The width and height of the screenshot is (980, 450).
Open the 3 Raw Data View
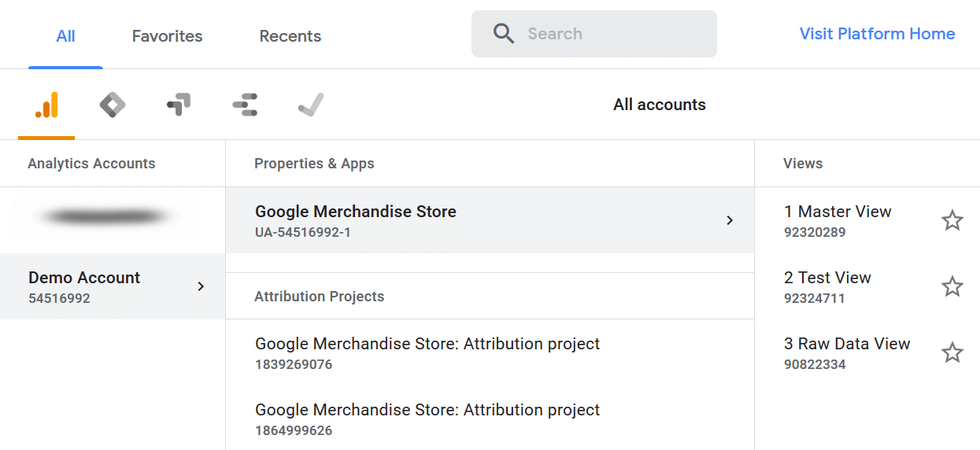coord(847,352)
